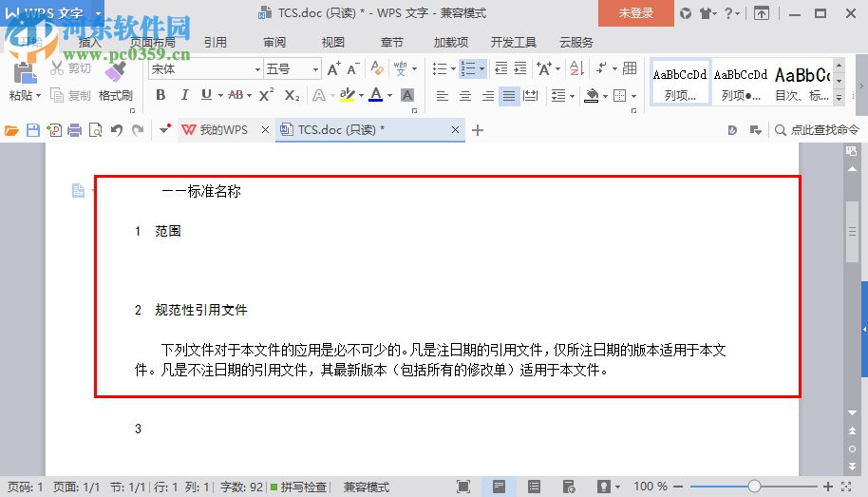Click the skin shirt icon in title bar
The height and width of the screenshot is (497, 868).
[705, 13]
